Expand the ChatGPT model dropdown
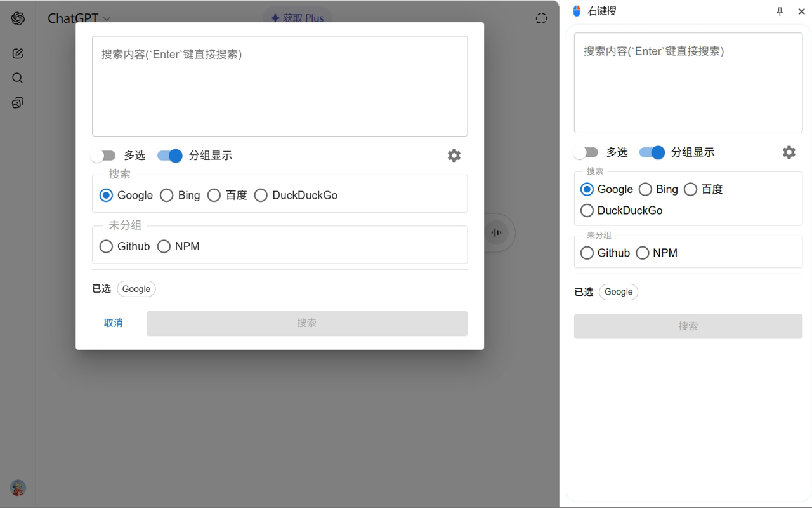Screen dimensions: 812x508 [79, 18]
